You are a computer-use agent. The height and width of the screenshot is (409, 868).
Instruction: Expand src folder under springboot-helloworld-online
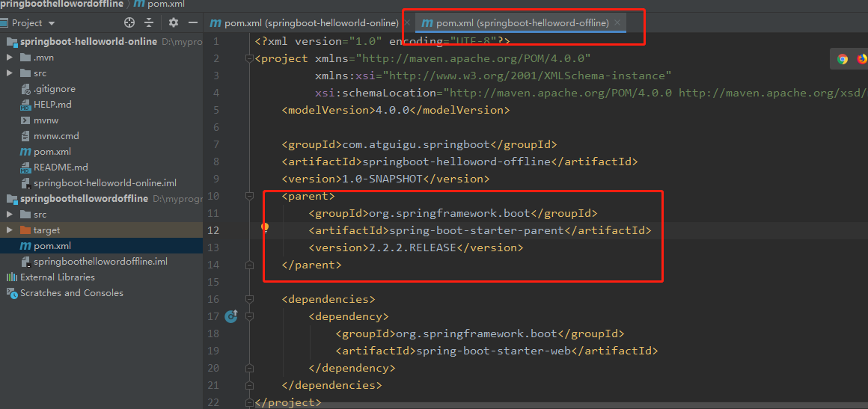tap(10, 73)
